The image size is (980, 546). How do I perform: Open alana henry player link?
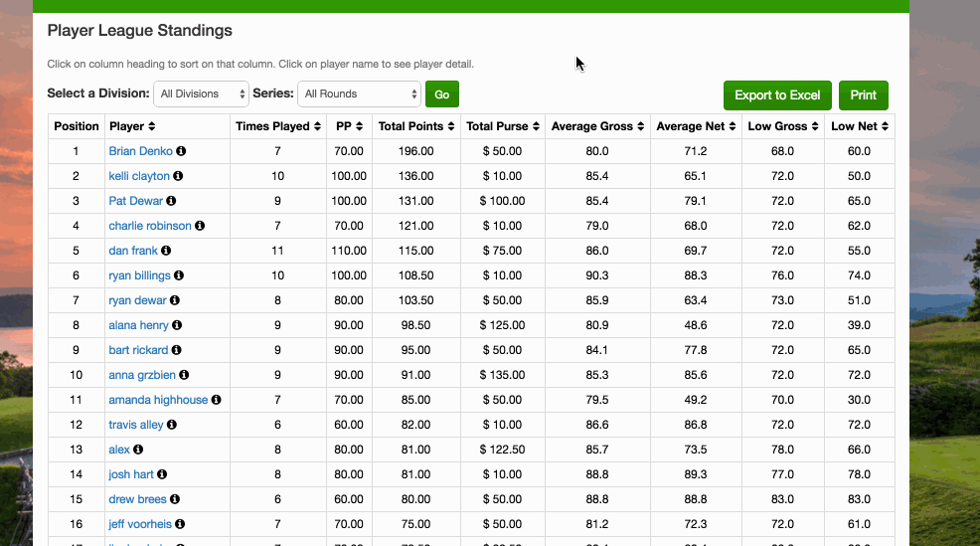coord(139,325)
